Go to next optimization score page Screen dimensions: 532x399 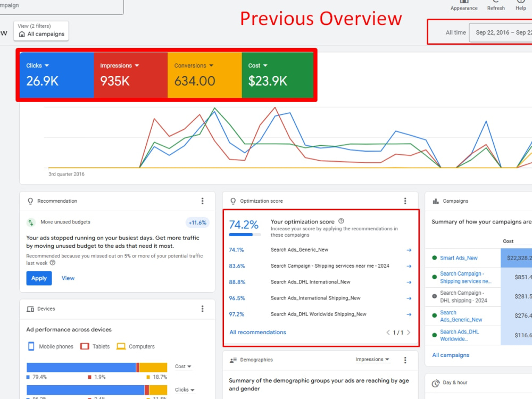click(x=409, y=332)
